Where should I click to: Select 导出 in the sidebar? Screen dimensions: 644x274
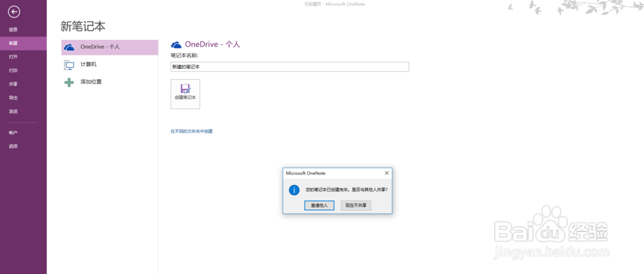click(x=13, y=98)
